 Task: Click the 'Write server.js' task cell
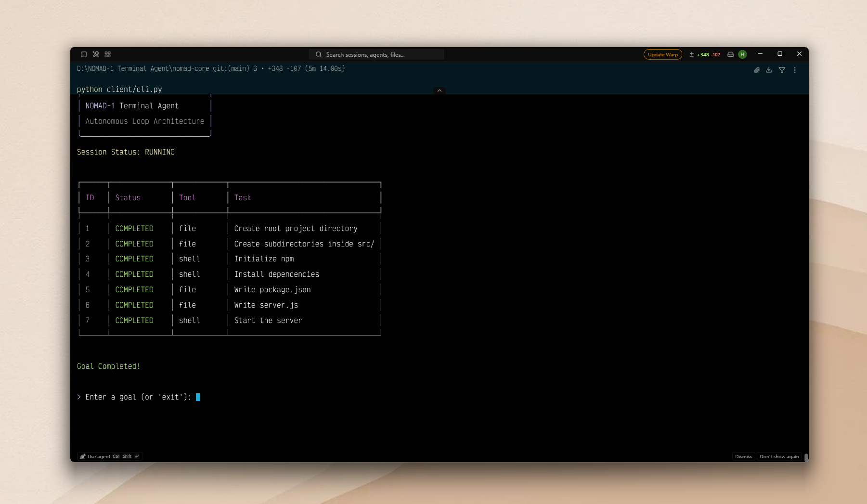[x=266, y=305]
